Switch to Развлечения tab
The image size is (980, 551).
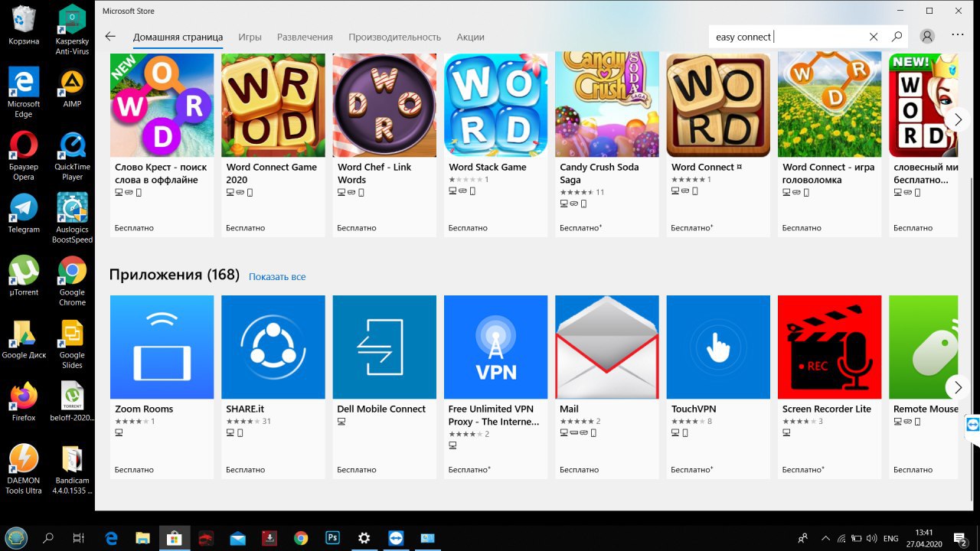click(305, 37)
